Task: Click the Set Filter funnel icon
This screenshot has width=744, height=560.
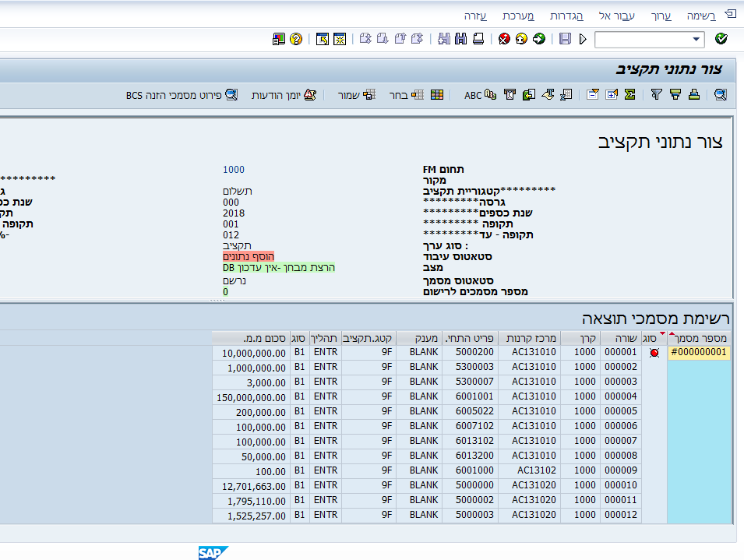Action: 656,95
